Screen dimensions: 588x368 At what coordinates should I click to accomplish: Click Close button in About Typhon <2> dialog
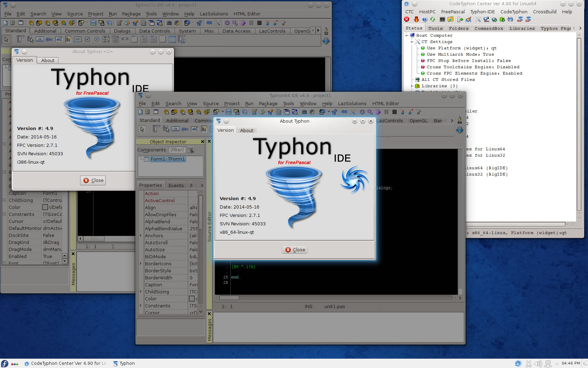point(93,180)
